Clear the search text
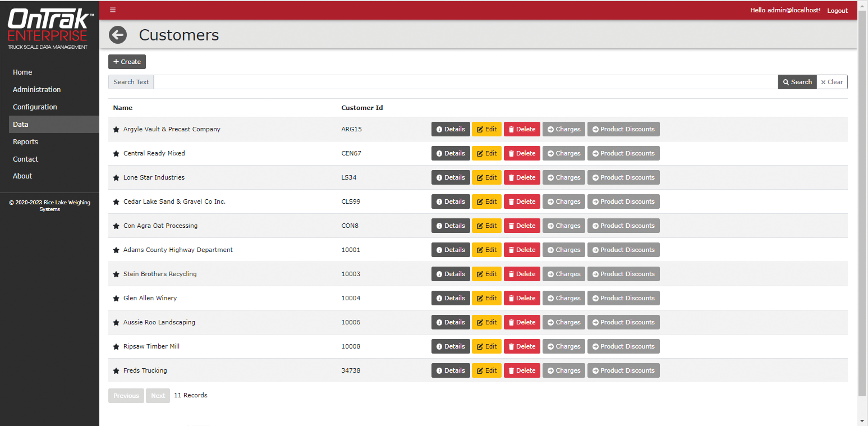Screen dimensions: 868x426 [832, 82]
